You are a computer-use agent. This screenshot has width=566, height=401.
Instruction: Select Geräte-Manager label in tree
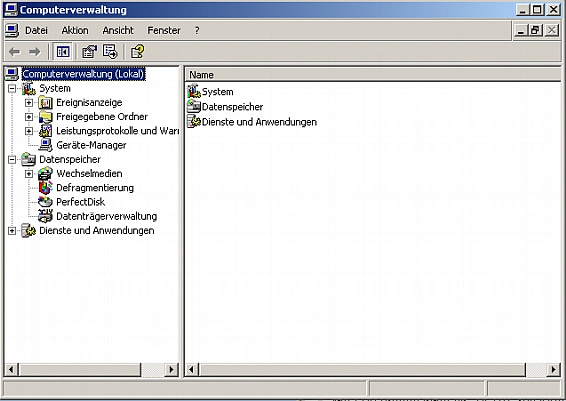point(91,145)
